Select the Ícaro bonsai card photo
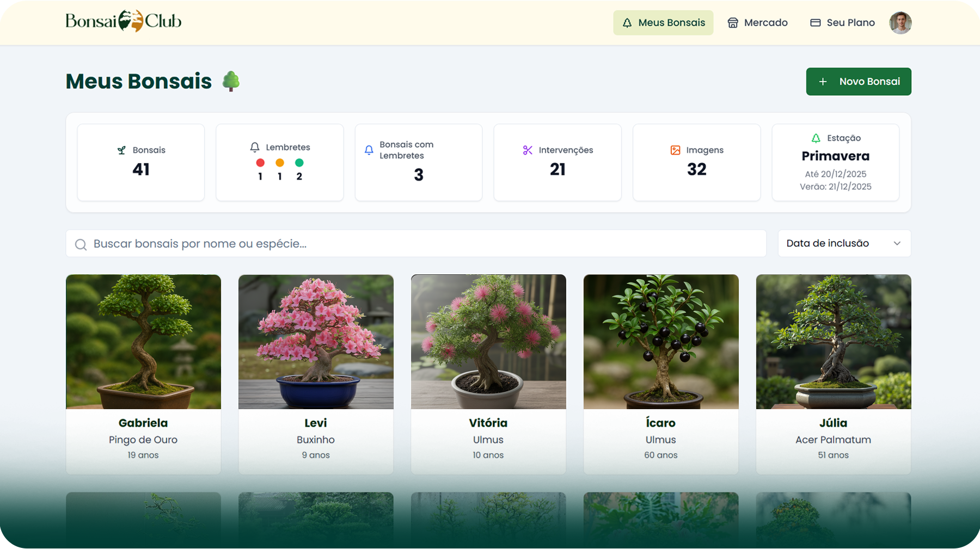This screenshot has width=980, height=549. 660,342
